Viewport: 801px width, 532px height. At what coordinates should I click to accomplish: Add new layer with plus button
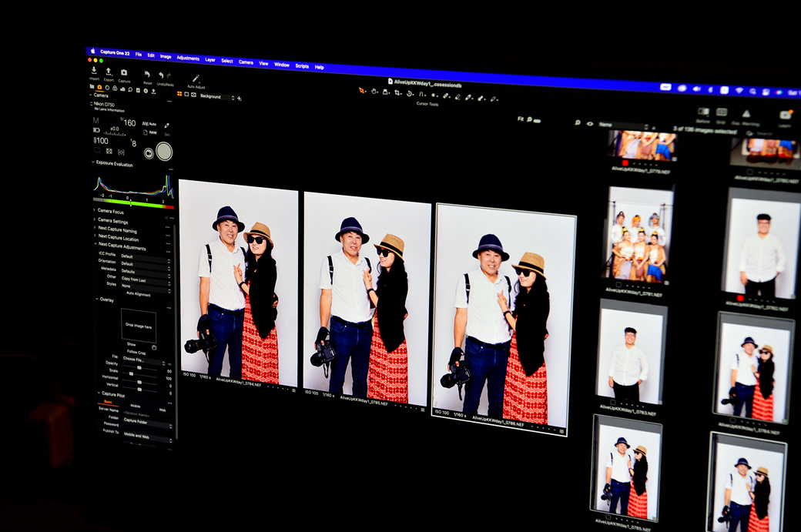click(239, 98)
